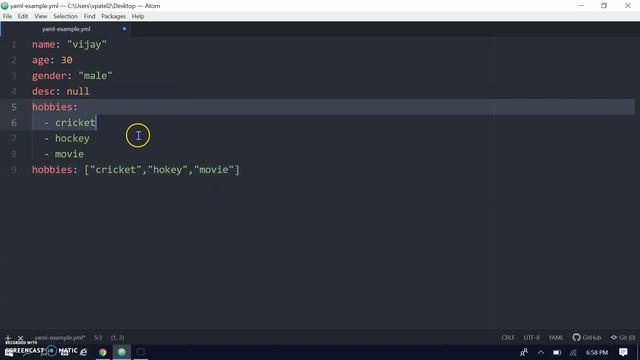Open the GitHub panel from status bar
640x360 pixels.
pyautogui.click(x=587, y=338)
